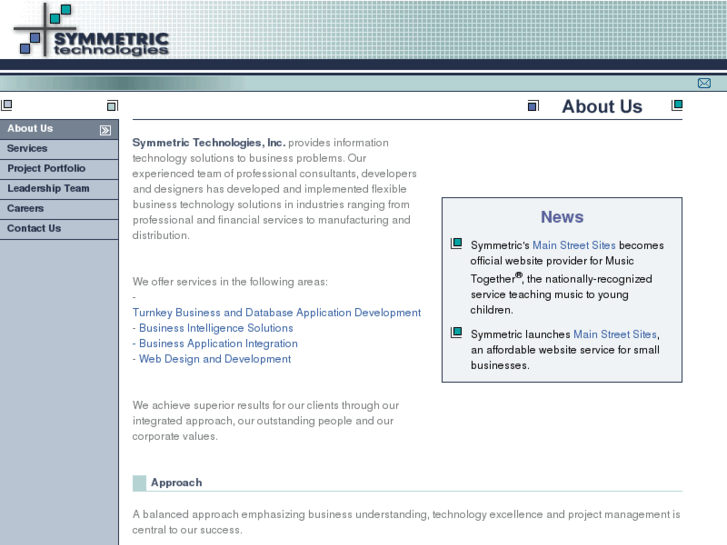This screenshot has height=545, width=727.
Task: Open the About Us menu item
Action: (59, 129)
